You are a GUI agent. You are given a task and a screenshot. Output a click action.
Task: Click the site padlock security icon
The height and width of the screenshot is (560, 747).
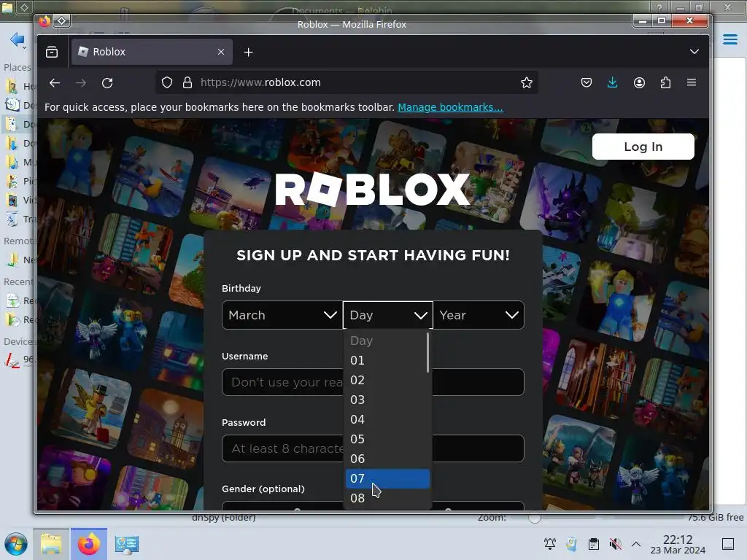pyautogui.click(x=187, y=83)
